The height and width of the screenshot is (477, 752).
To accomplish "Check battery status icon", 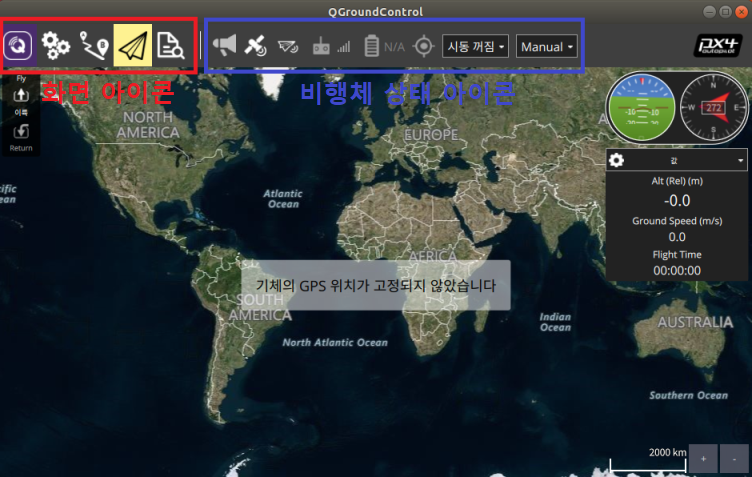I will pyautogui.click(x=371, y=46).
